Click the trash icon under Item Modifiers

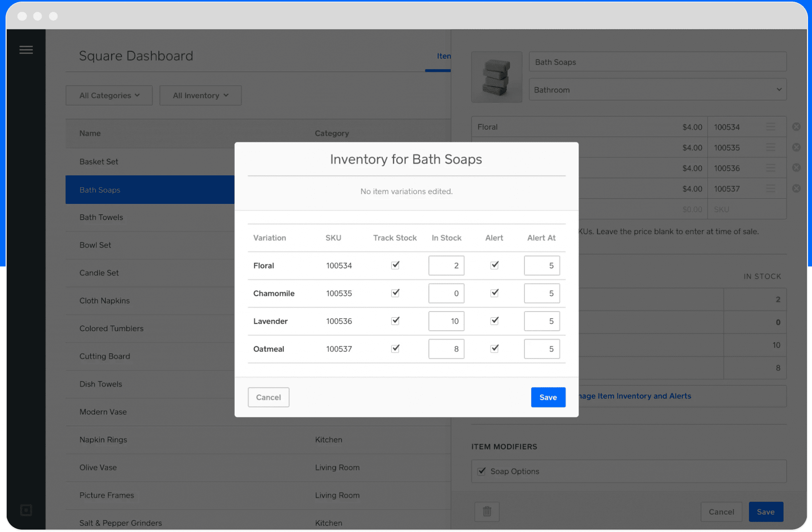(x=486, y=511)
